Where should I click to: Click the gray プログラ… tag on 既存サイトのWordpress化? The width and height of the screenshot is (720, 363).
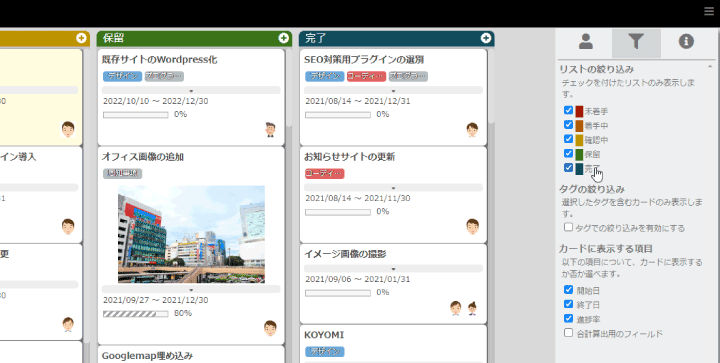tap(164, 76)
